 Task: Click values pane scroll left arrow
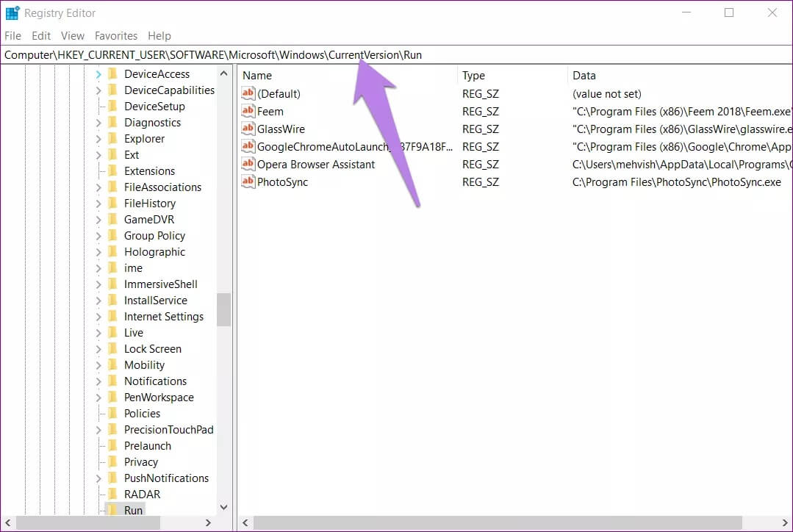[x=245, y=523]
